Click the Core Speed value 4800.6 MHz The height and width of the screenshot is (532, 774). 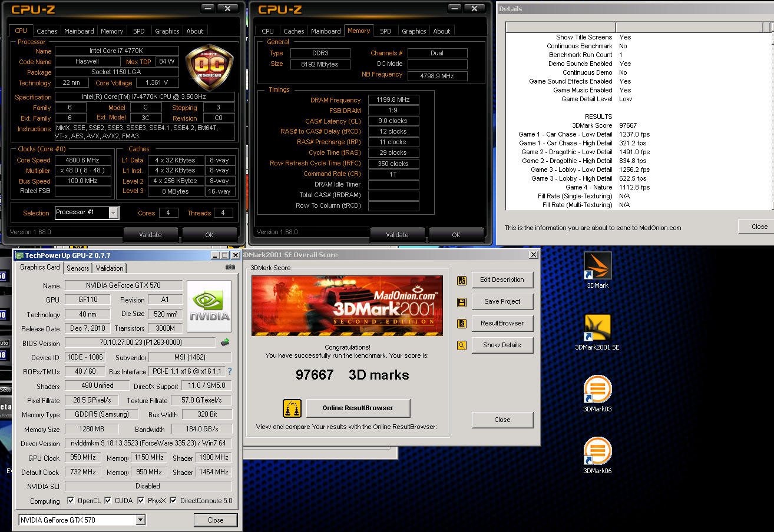pos(82,160)
